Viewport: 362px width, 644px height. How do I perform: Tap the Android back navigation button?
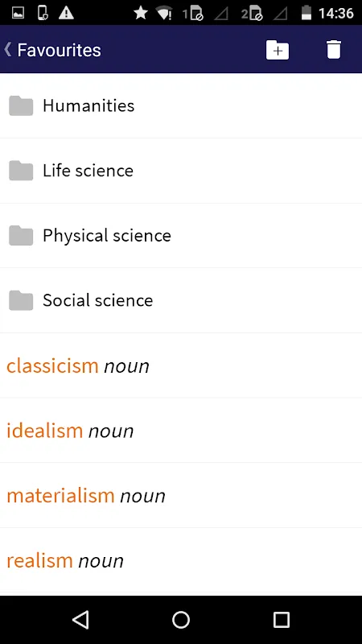pyautogui.click(x=80, y=620)
